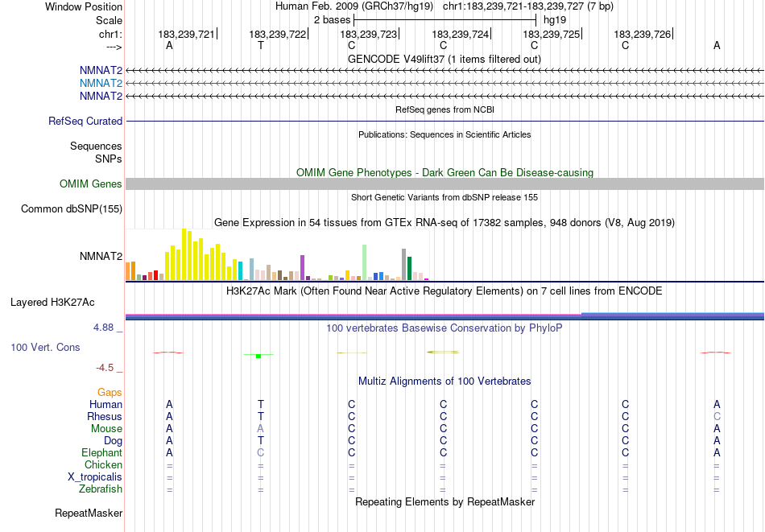
Task: Click the 4.88 PhyloP upper scale value
Action: click(103, 328)
